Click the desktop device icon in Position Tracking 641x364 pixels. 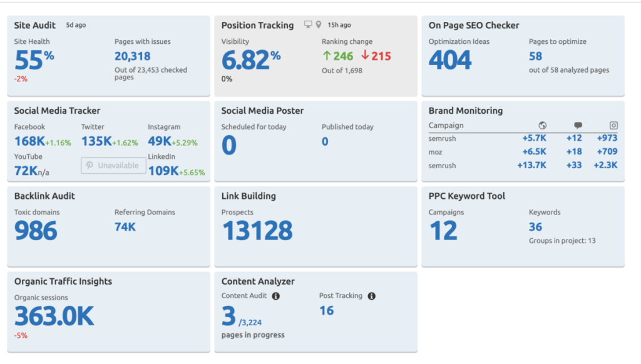307,25
